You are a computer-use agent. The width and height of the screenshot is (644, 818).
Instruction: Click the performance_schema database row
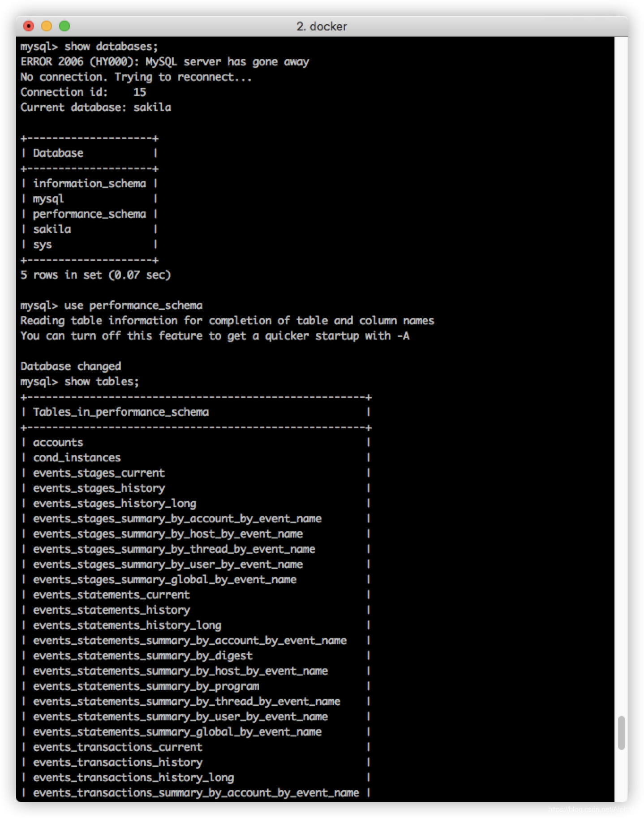pyautogui.click(x=90, y=214)
